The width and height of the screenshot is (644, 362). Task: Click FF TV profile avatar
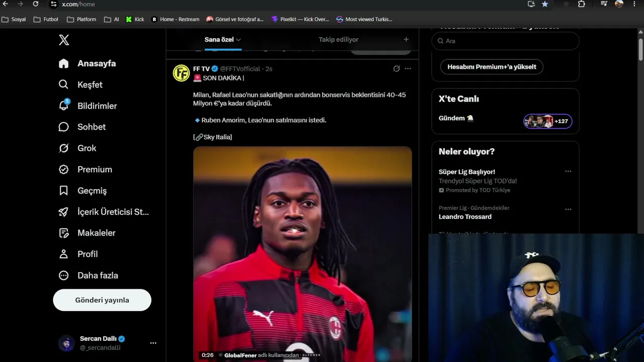181,73
